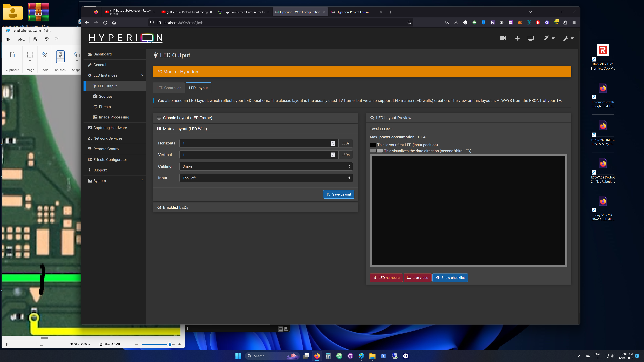The image size is (644, 362).
Task: Toggle LED numbers in the layout preview
Action: coord(386,278)
